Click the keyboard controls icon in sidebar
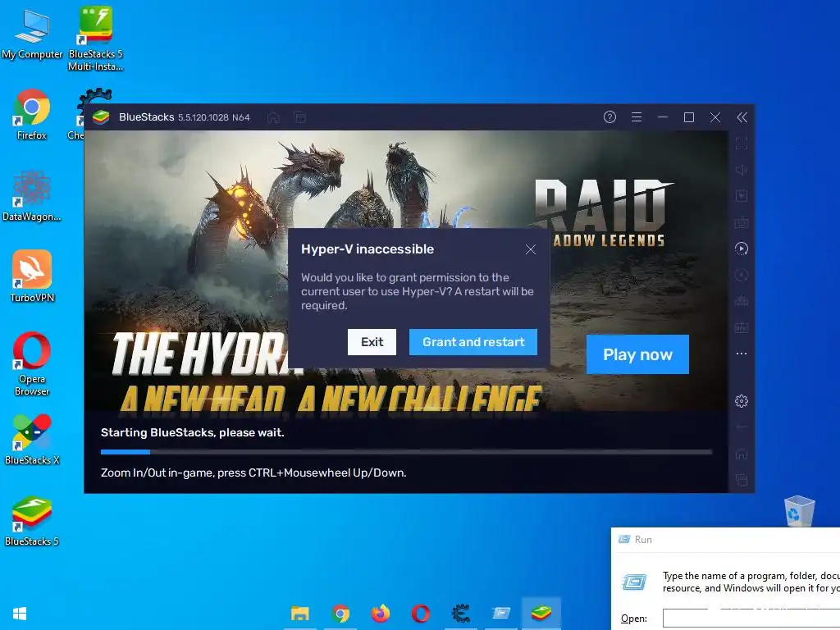The image size is (840, 630). pos(742,222)
